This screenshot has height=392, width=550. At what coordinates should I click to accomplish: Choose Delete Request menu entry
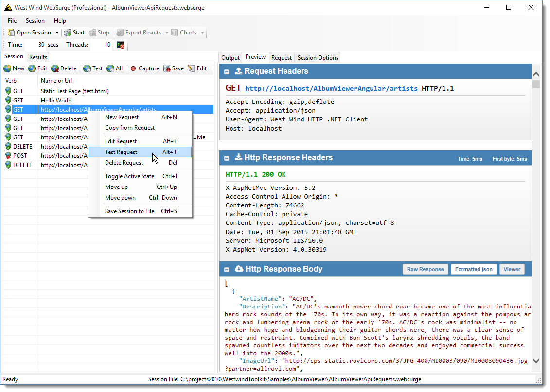point(140,163)
